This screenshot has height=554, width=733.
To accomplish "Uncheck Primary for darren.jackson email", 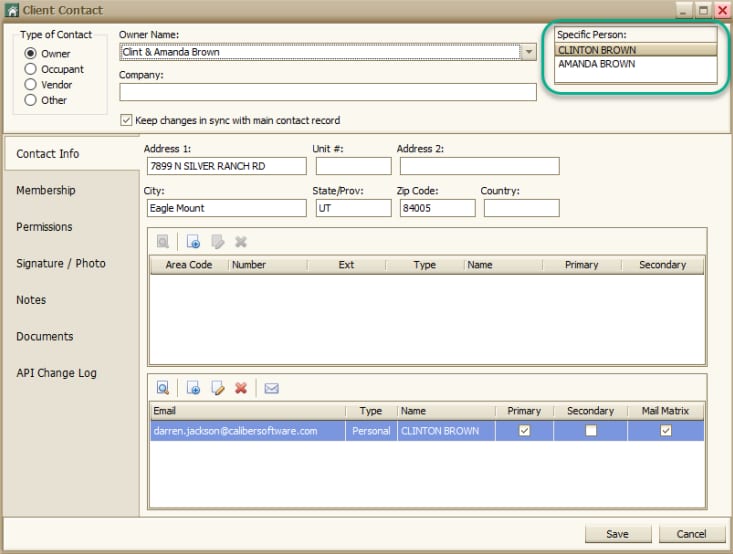I will pos(525,430).
